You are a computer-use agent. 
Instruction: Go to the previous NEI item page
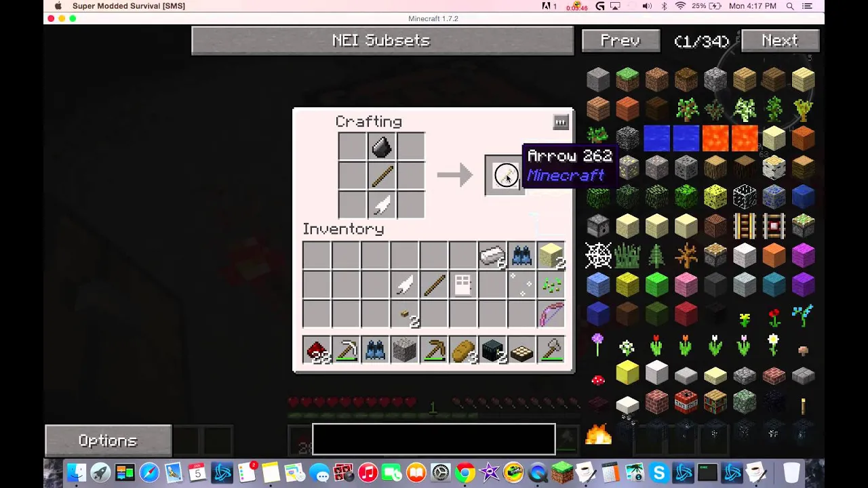coord(620,41)
